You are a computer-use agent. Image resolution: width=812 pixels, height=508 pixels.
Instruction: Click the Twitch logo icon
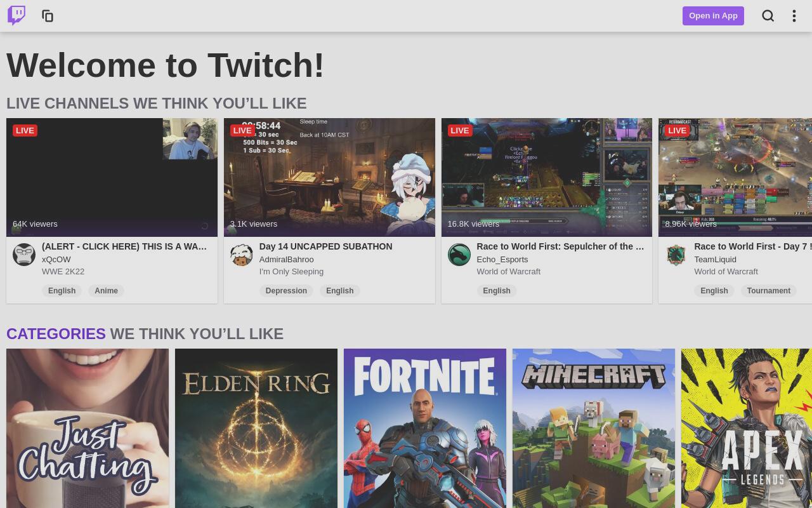16,15
